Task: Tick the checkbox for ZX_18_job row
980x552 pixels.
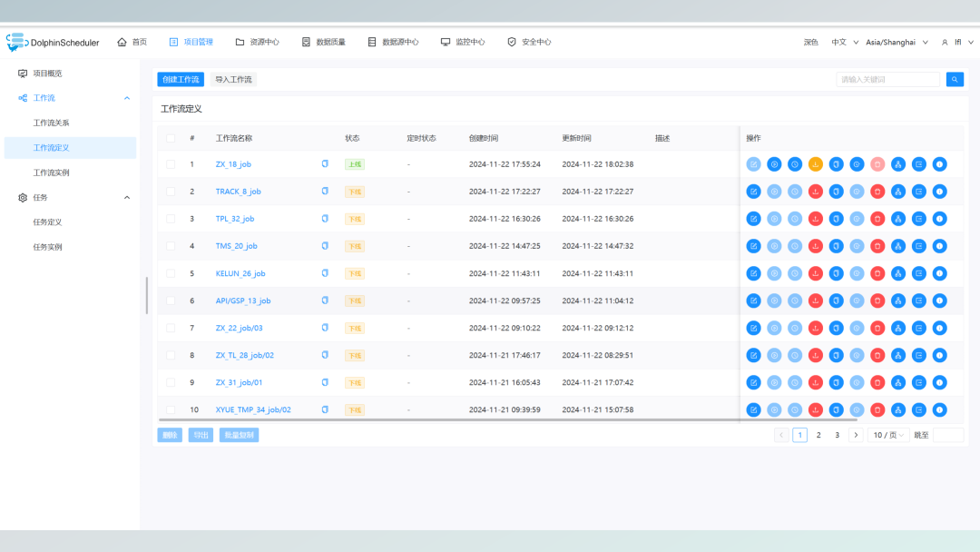Action: tap(171, 164)
